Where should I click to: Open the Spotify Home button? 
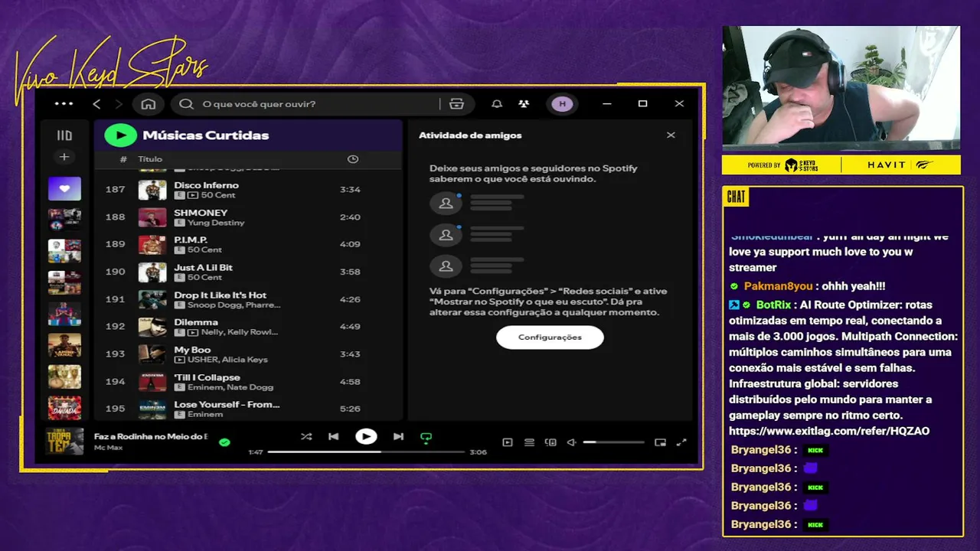pos(149,104)
